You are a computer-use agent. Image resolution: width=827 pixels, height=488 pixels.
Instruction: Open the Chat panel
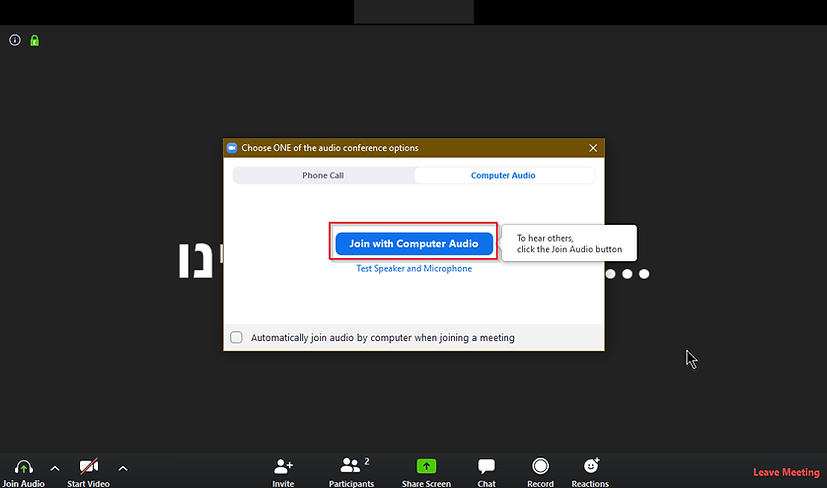tap(486, 472)
